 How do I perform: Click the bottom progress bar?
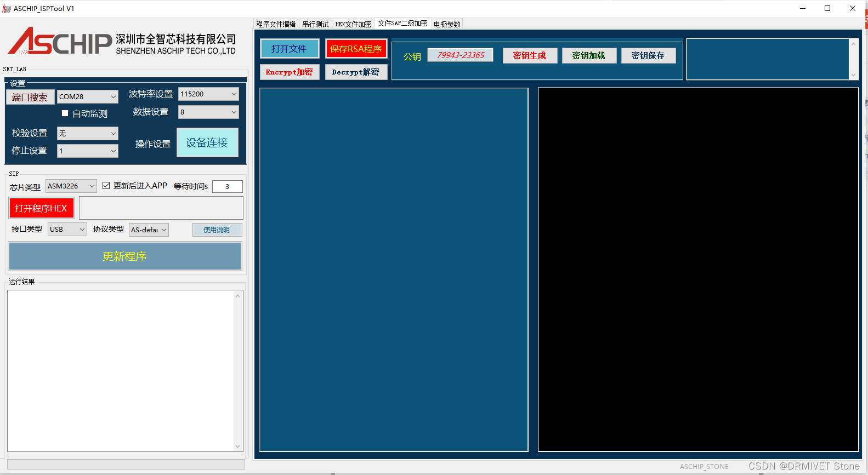[x=126, y=464]
